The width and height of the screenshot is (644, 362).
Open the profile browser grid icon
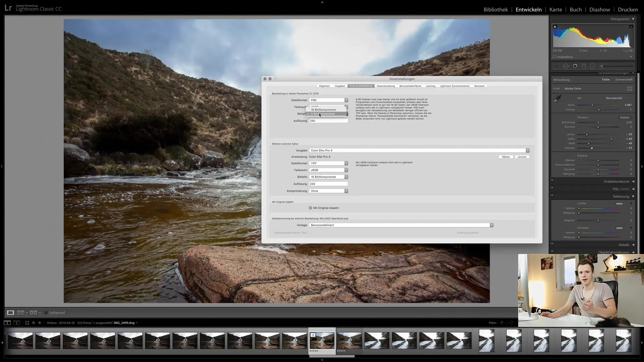tap(630, 88)
